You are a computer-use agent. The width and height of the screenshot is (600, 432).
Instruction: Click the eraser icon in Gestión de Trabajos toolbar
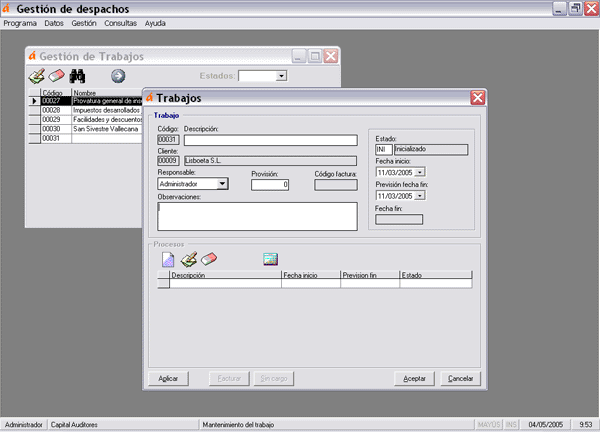point(56,76)
